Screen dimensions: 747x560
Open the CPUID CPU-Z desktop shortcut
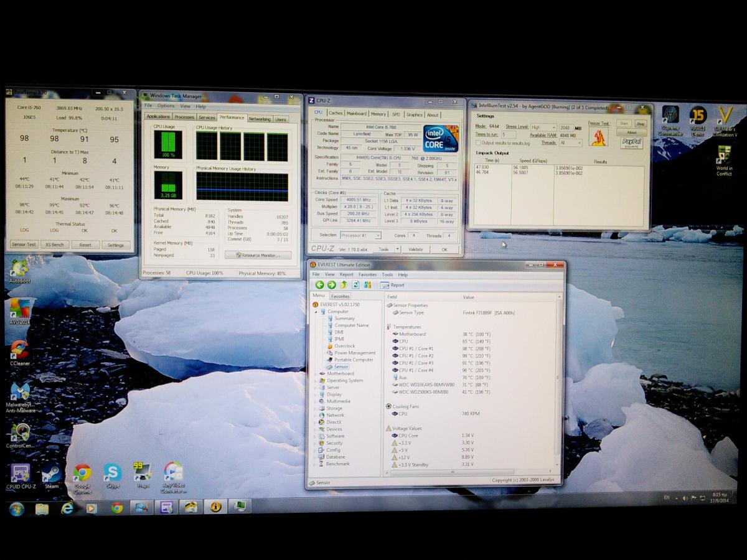pos(21,477)
